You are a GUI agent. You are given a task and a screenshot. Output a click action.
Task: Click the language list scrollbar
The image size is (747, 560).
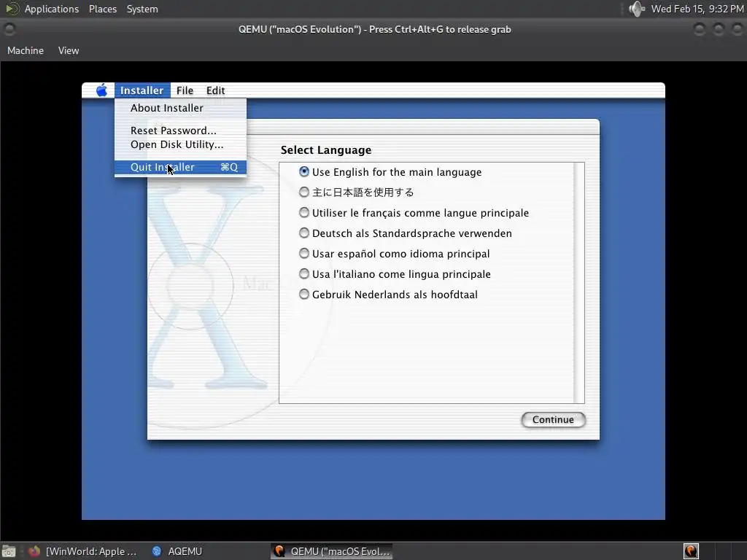(x=578, y=283)
